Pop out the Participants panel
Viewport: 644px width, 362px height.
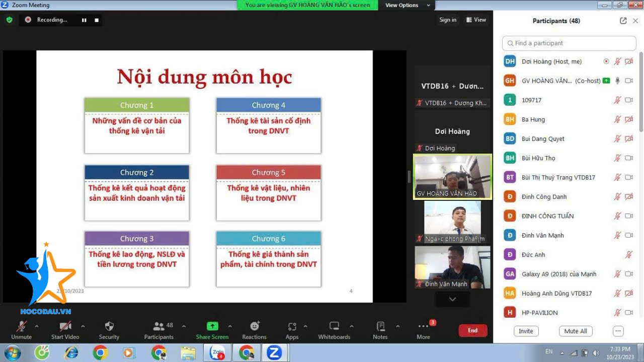pos(623,21)
